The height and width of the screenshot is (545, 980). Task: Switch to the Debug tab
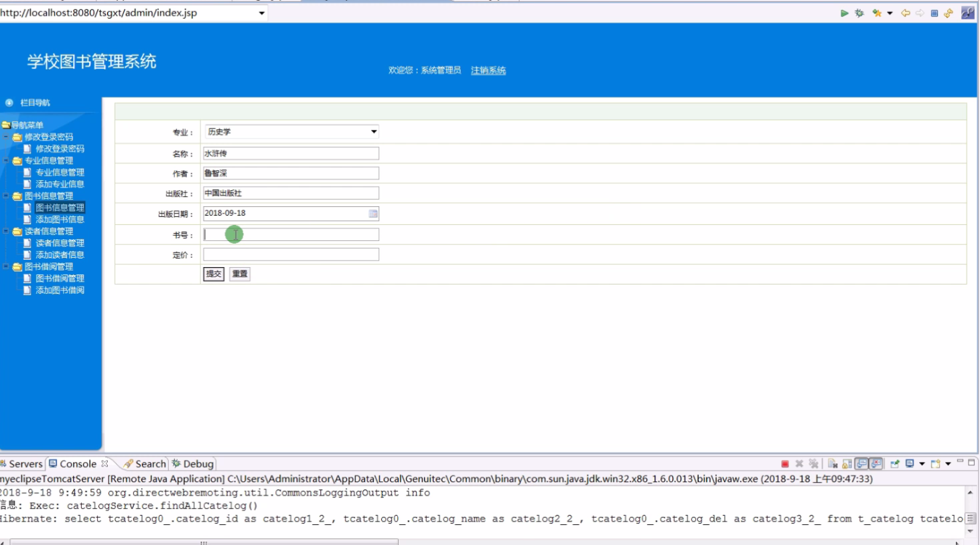(x=193, y=463)
